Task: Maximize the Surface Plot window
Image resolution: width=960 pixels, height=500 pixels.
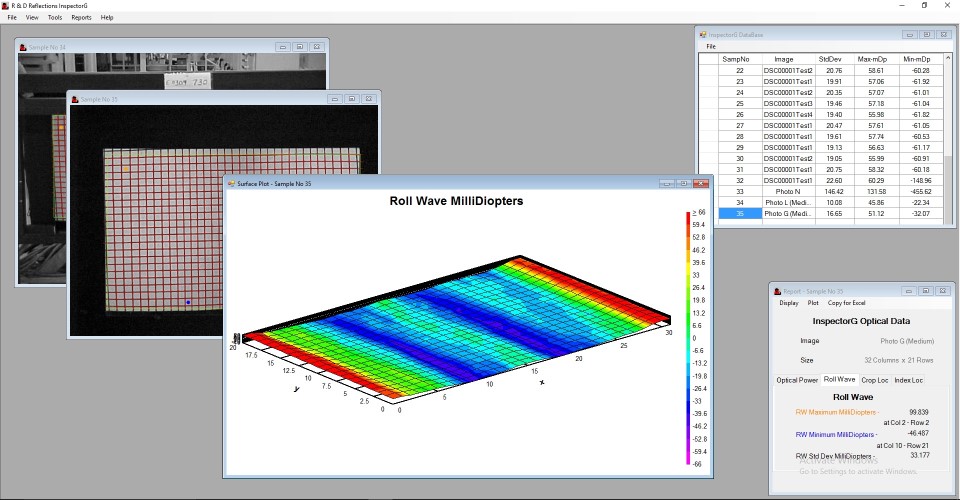Action: (x=684, y=183)
